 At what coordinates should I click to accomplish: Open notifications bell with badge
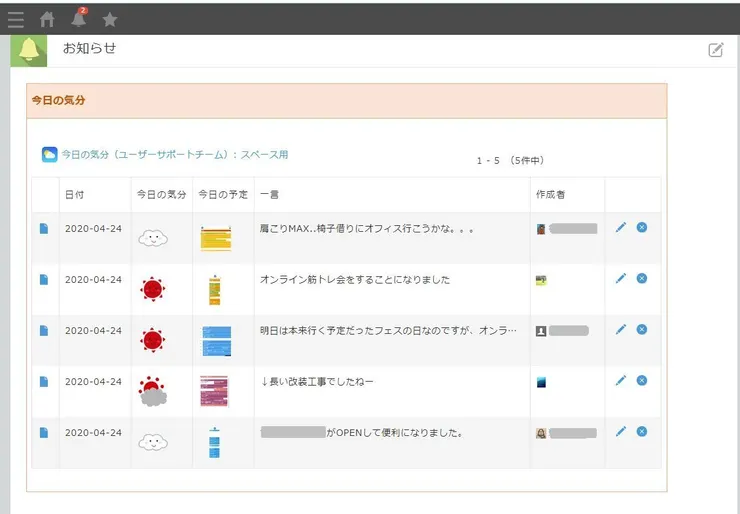click(78, 18)
